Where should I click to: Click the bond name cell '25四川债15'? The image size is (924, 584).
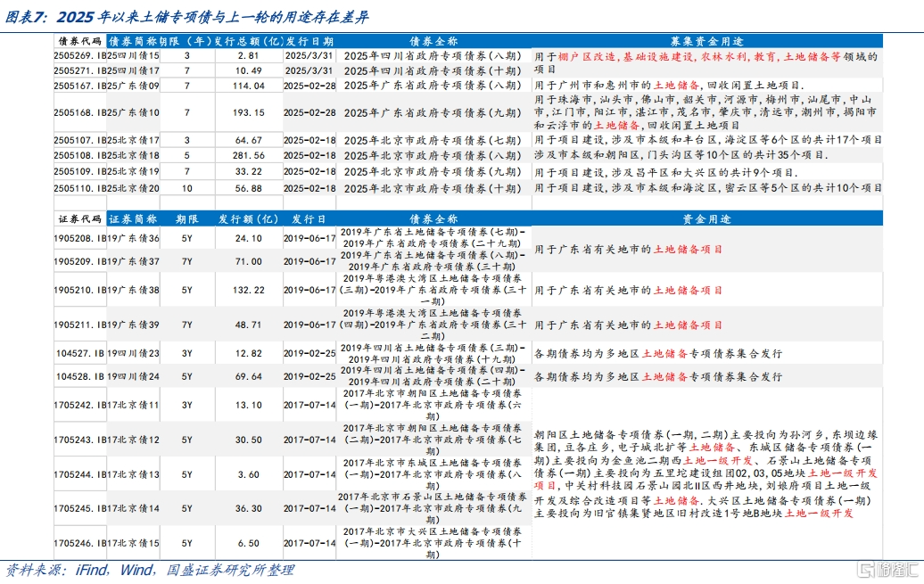(133, 55)
